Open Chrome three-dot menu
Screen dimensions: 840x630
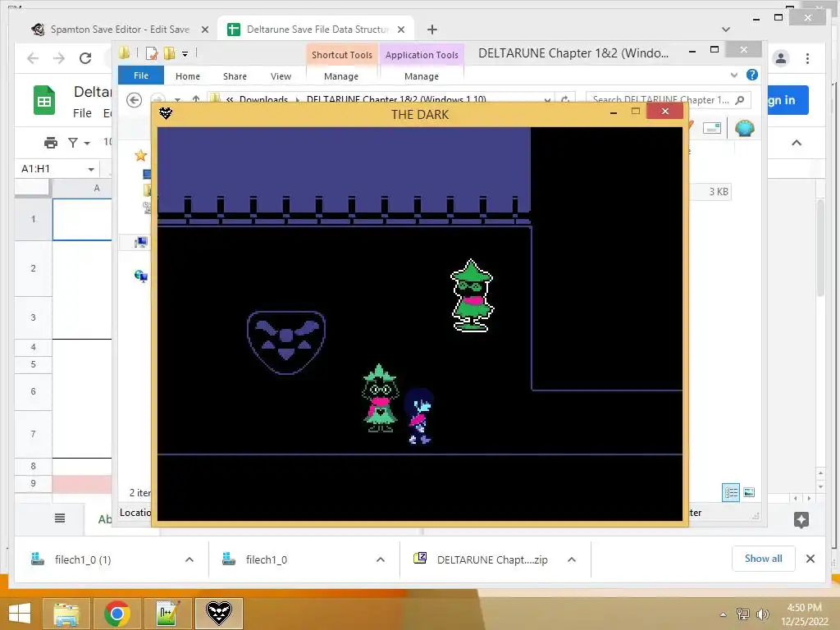point(807,58)
